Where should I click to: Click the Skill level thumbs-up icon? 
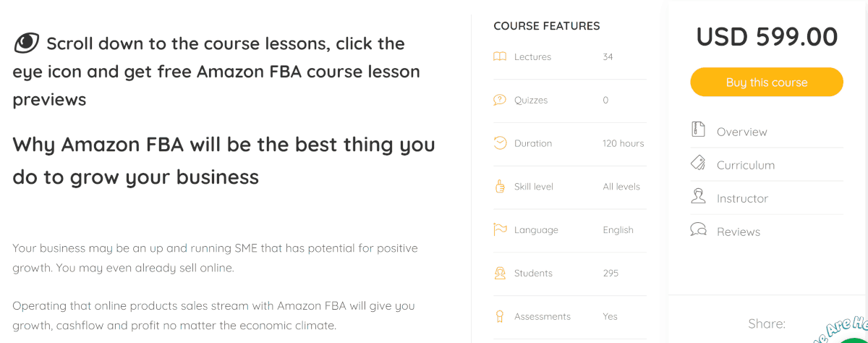500,186
